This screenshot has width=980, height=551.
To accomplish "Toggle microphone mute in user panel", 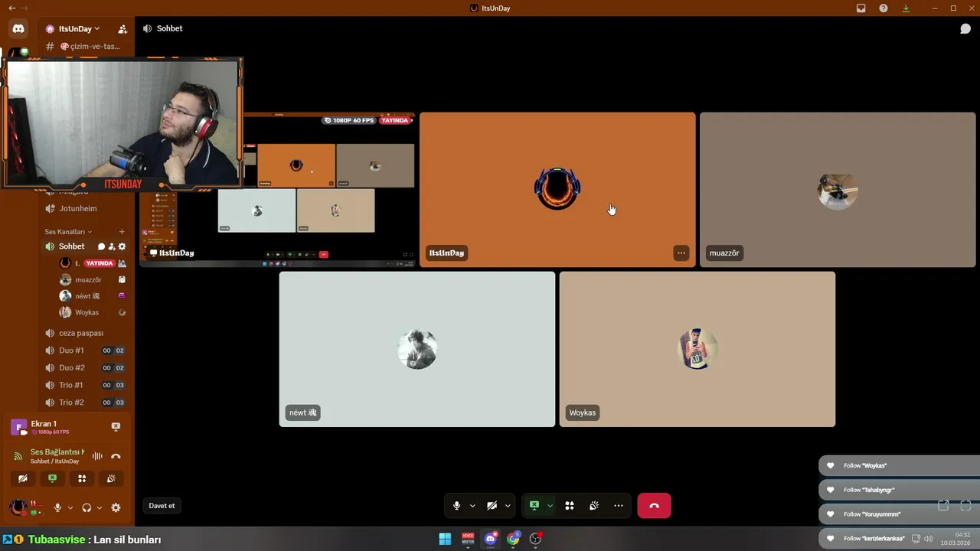I will (57, 507).
